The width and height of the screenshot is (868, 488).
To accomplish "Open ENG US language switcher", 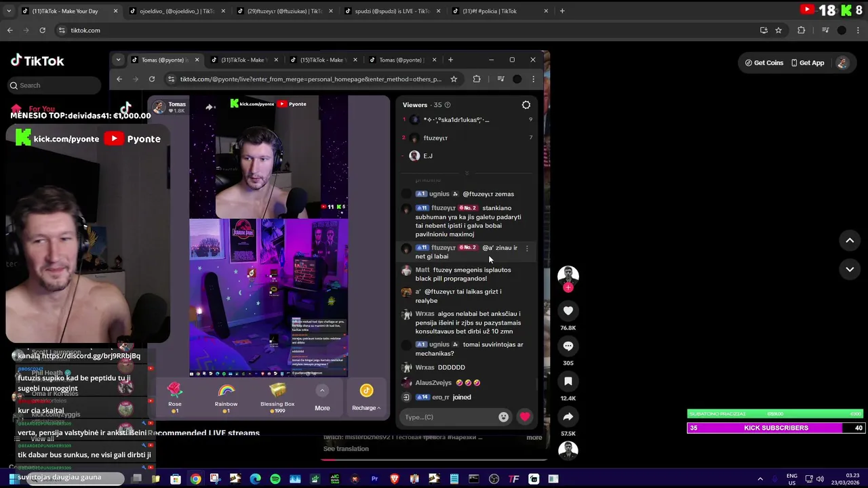I will point(791,479).
